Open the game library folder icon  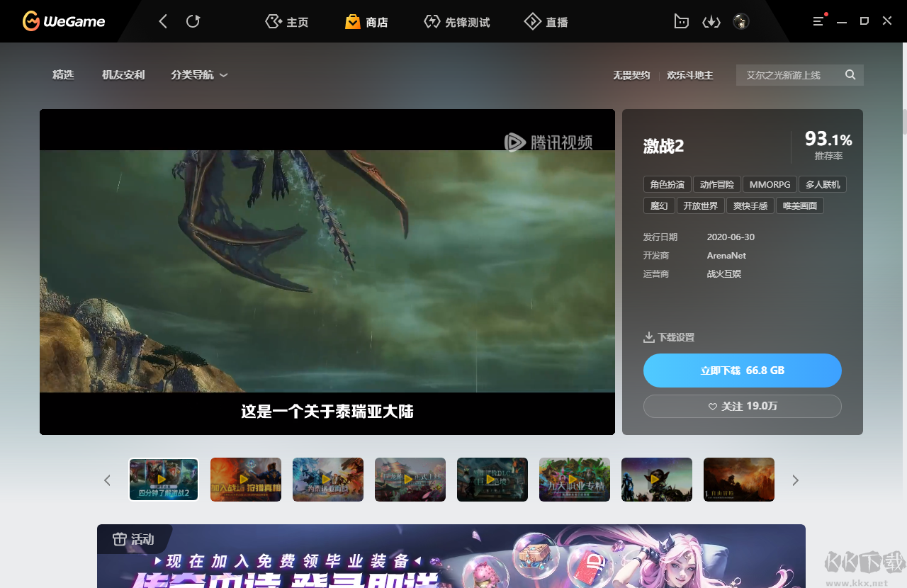click(681, 21)
